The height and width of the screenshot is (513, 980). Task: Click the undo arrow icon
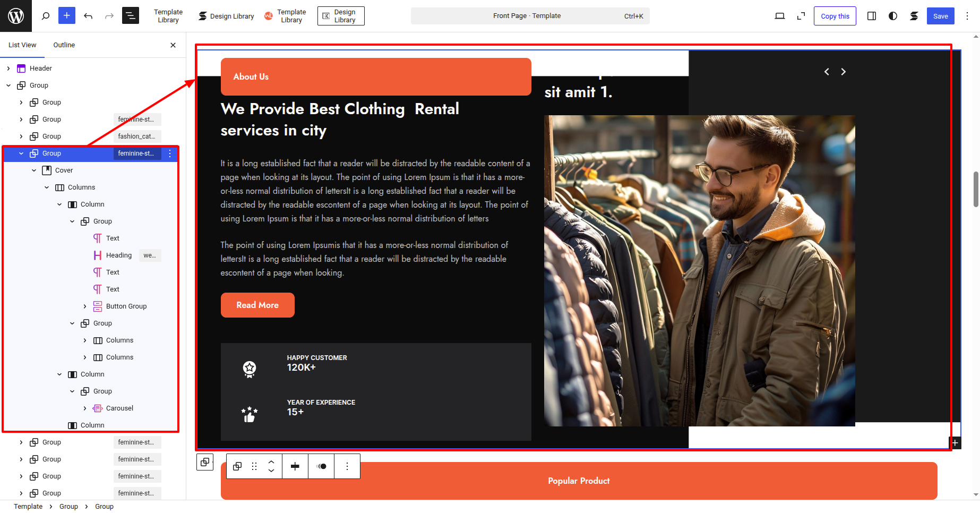coord(88,16)
